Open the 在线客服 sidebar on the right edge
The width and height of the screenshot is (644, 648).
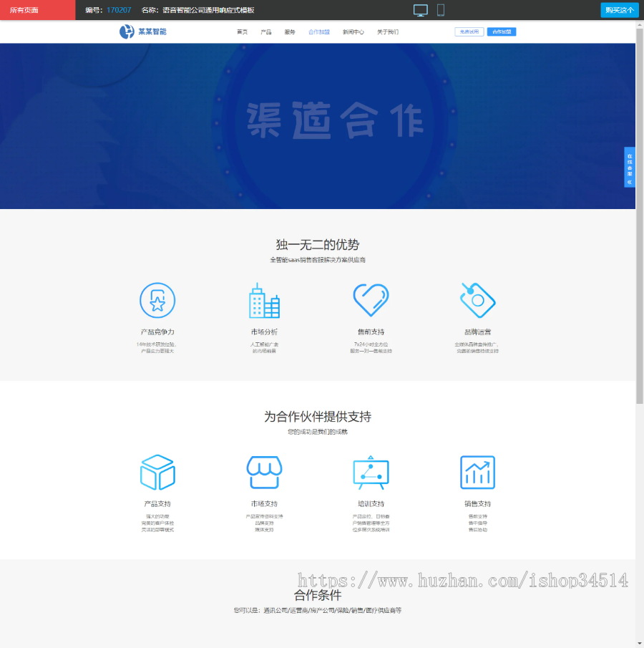[x=630, y=168]
